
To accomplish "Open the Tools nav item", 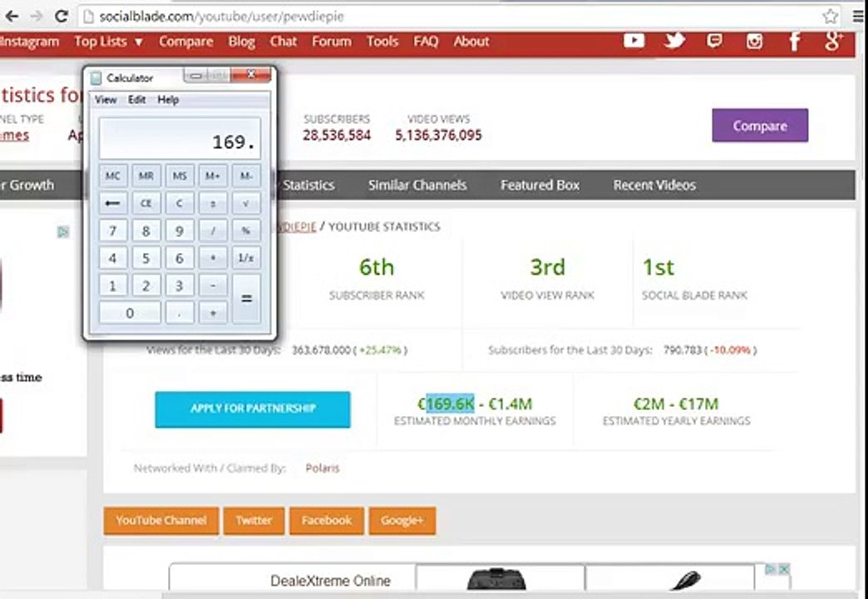I will (x=382, y=42).
